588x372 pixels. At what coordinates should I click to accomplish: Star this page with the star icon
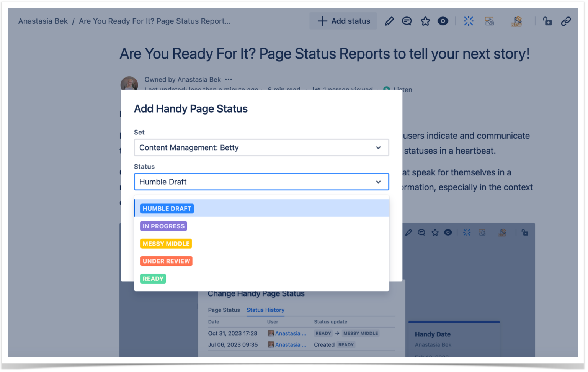click(425, 21)
